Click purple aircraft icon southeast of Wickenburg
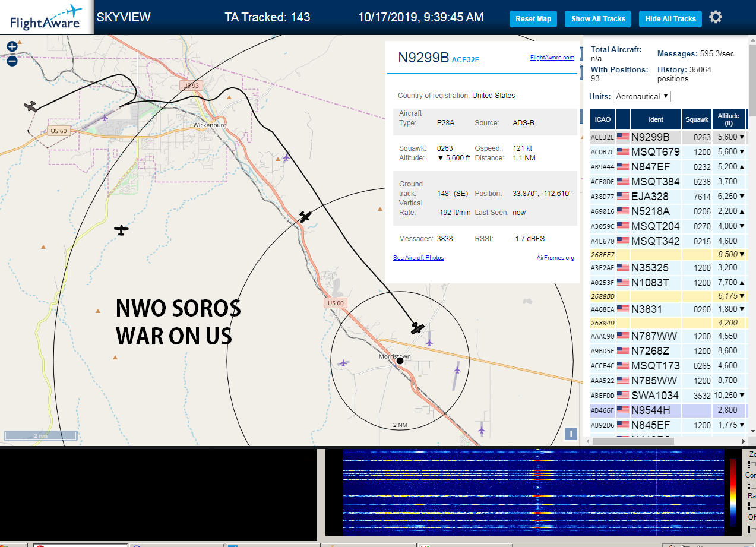Viewport: 756px width, 547px height. coord(286,157)
